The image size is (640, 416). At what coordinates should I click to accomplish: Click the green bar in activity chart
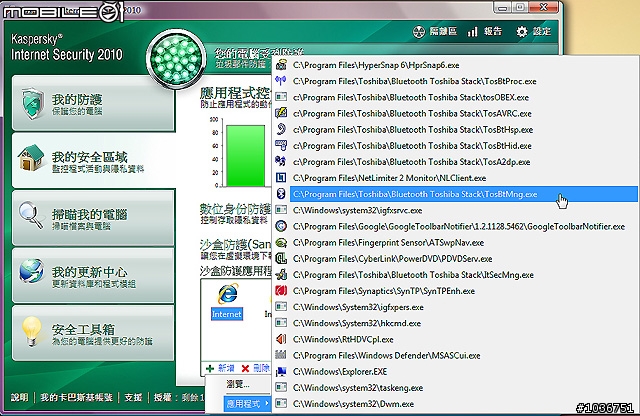(245, 156)
